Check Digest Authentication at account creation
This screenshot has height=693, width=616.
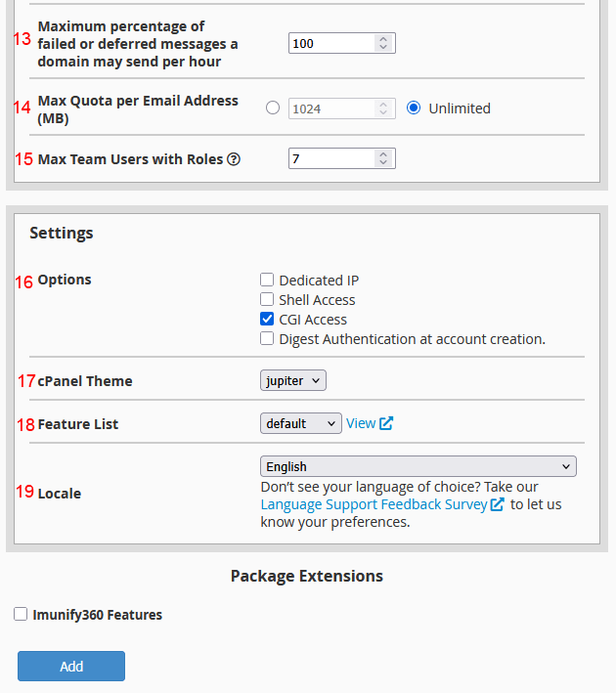[x=267, y=339]
